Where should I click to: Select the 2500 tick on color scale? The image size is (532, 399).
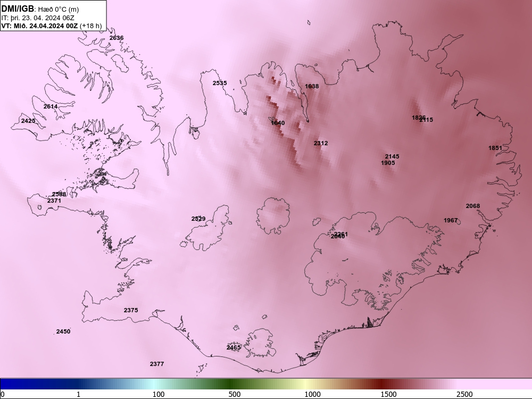(464, 394)
